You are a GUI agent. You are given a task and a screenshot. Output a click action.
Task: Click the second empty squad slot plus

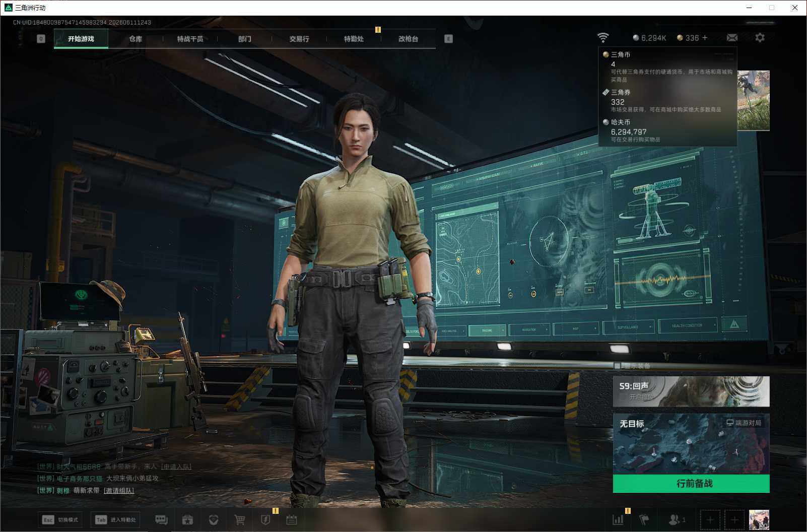tap(734, 519)
